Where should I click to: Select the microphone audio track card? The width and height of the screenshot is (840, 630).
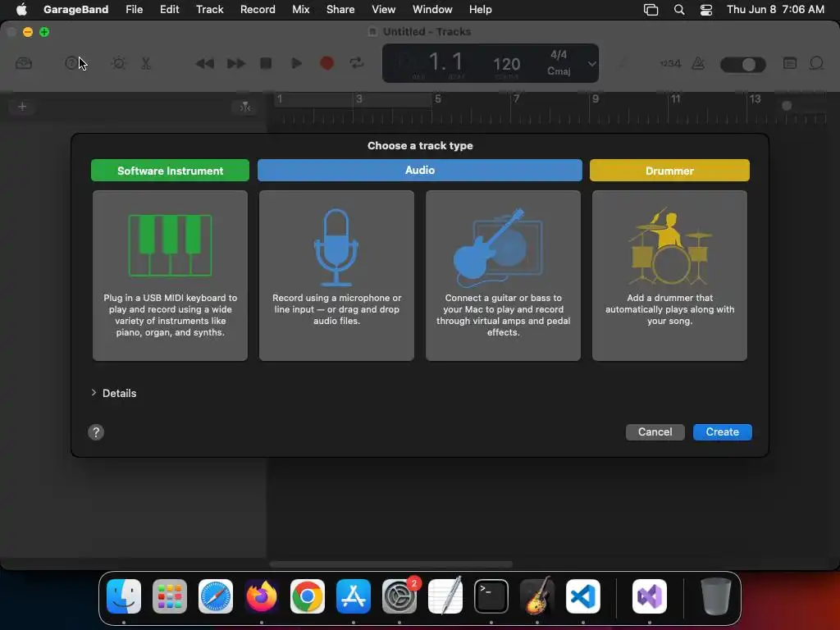pos(336,276)
